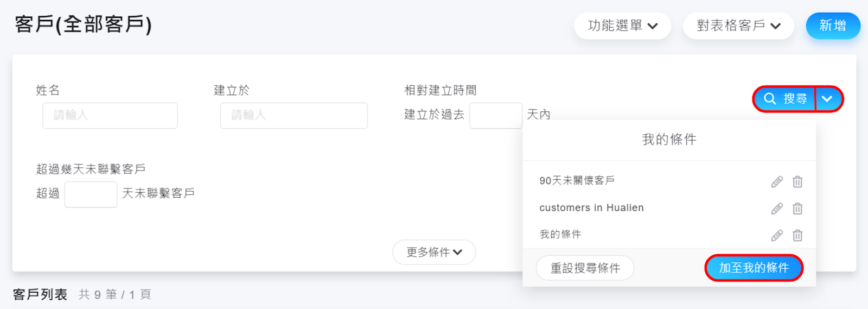
Task: Click trash icon for customers in Hualien
Action: point(797,209)
